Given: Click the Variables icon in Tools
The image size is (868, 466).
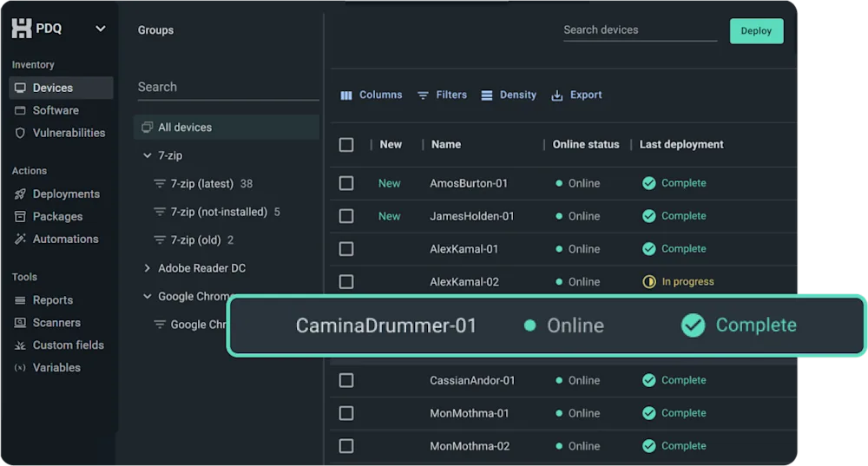Looking at the screenshot, I should [20, 367].
